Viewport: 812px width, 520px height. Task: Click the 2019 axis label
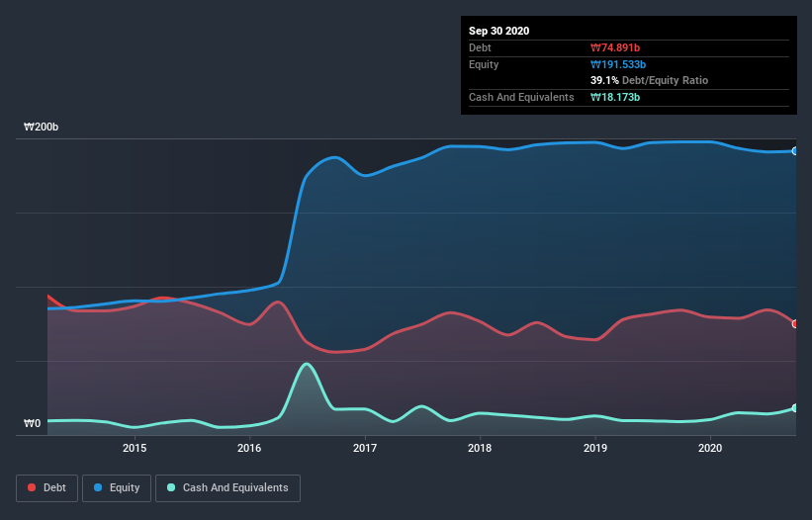click(595, 448)
